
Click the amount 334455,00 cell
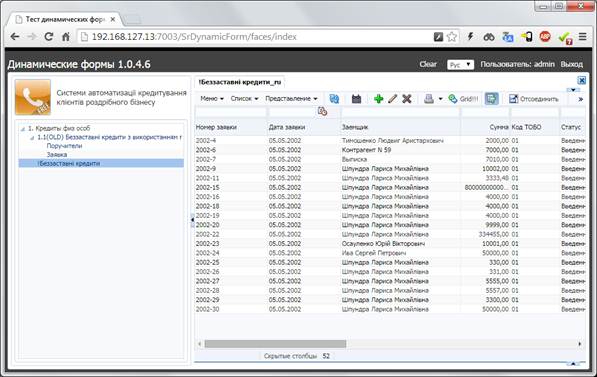pos(493,234)
